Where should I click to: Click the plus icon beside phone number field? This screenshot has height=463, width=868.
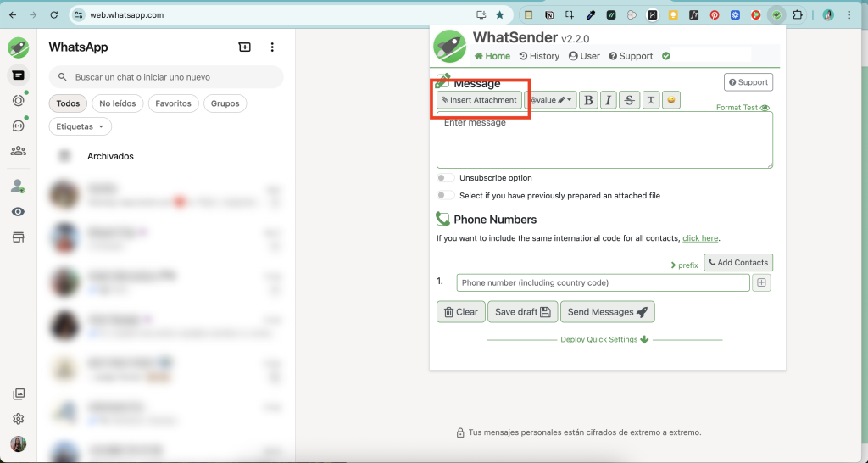coord(761,282)
